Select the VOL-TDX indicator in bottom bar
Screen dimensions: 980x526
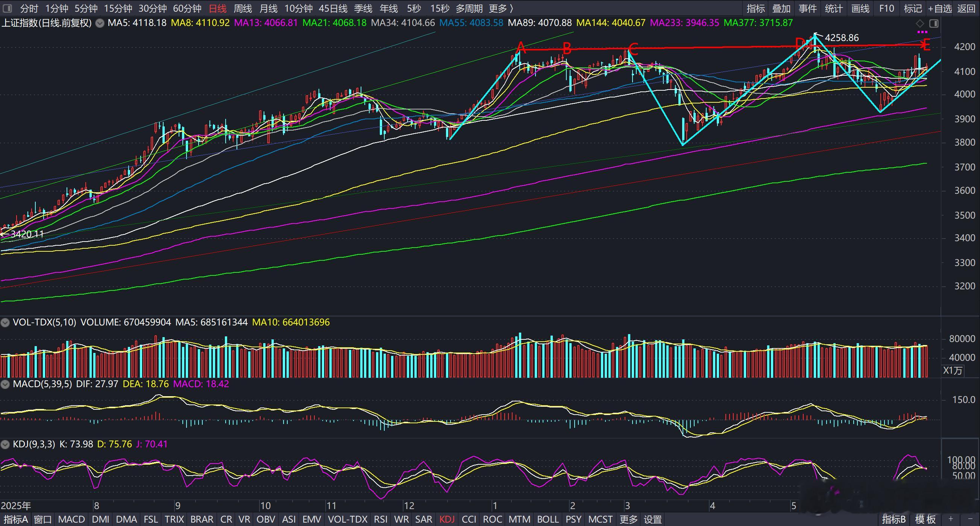point(348,519)
